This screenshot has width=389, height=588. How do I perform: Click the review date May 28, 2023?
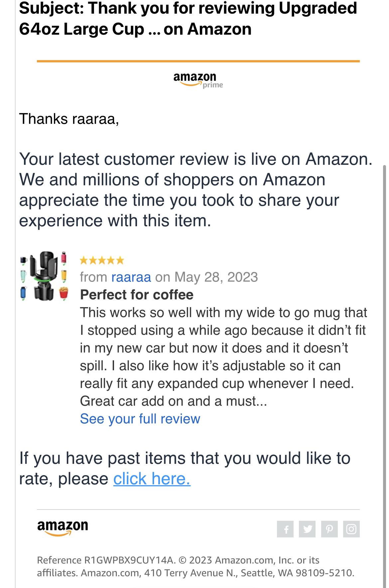(216, 277)
